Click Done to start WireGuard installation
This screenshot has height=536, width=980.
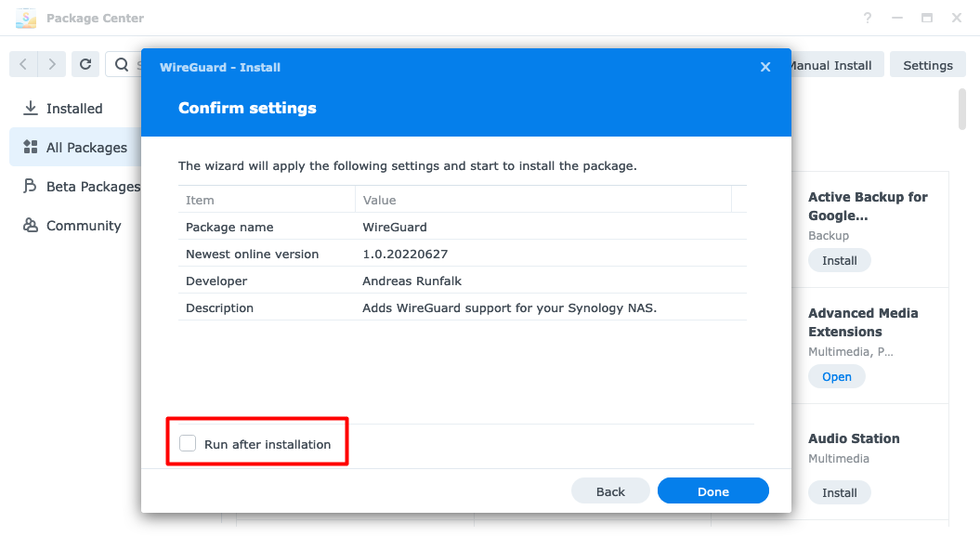(712, 491)
